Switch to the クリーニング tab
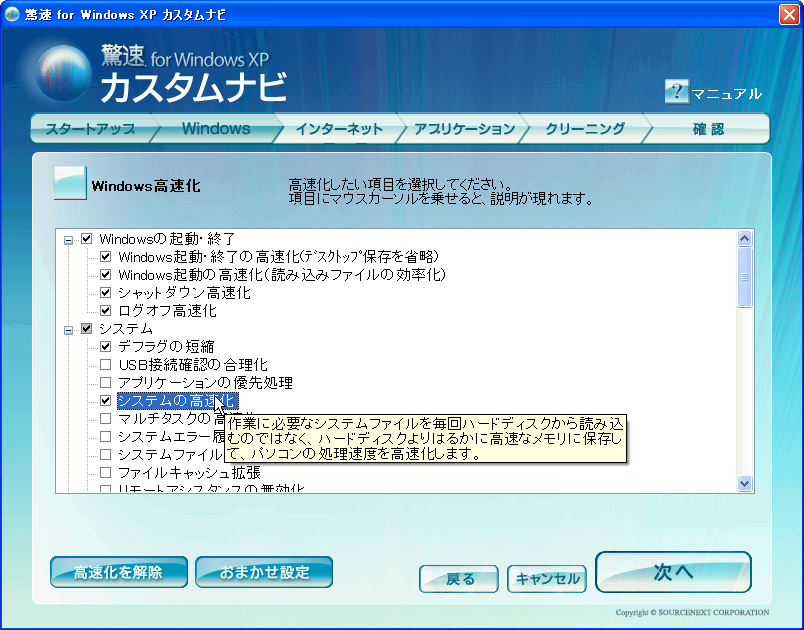Image resolution: width=804 pixels, height=630 pixels. pyautogui.click(x=585, y=128)
